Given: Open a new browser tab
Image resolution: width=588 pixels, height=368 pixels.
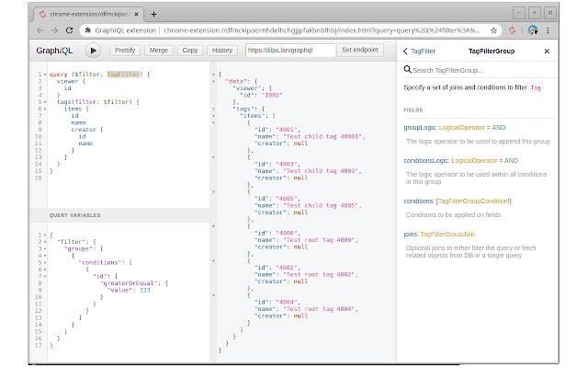Looking at the screenshot, I should point(153,15).
